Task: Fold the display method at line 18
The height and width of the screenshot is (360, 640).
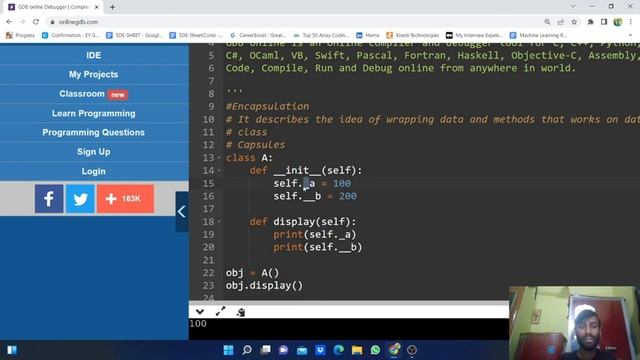Action: [219, 222]
